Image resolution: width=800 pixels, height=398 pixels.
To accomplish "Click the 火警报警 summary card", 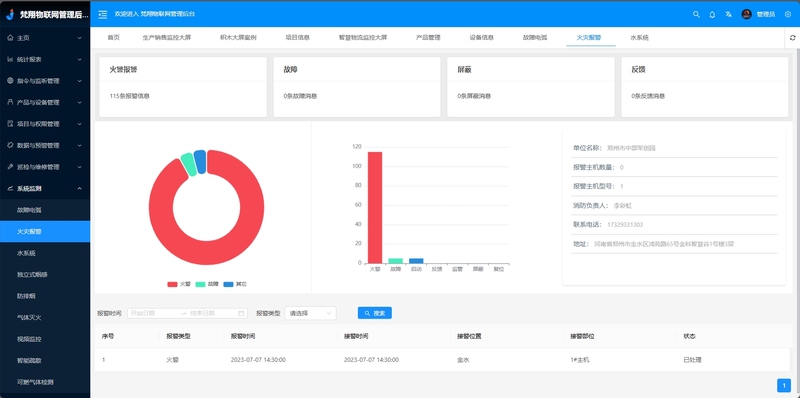I will pyautogui.click(x=183, y=87).
